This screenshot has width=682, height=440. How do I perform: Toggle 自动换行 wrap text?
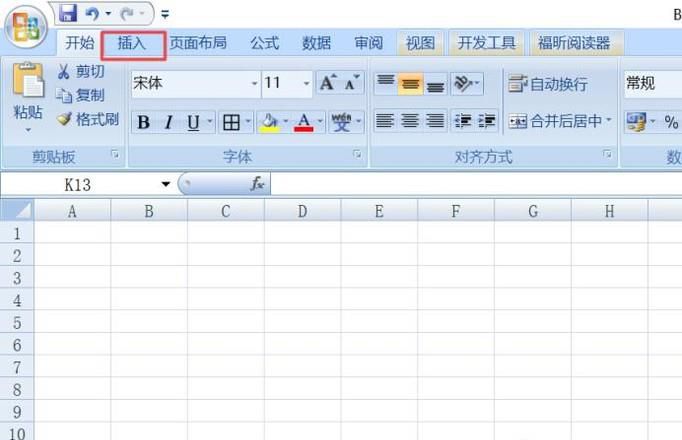click(x=548, y=84)
